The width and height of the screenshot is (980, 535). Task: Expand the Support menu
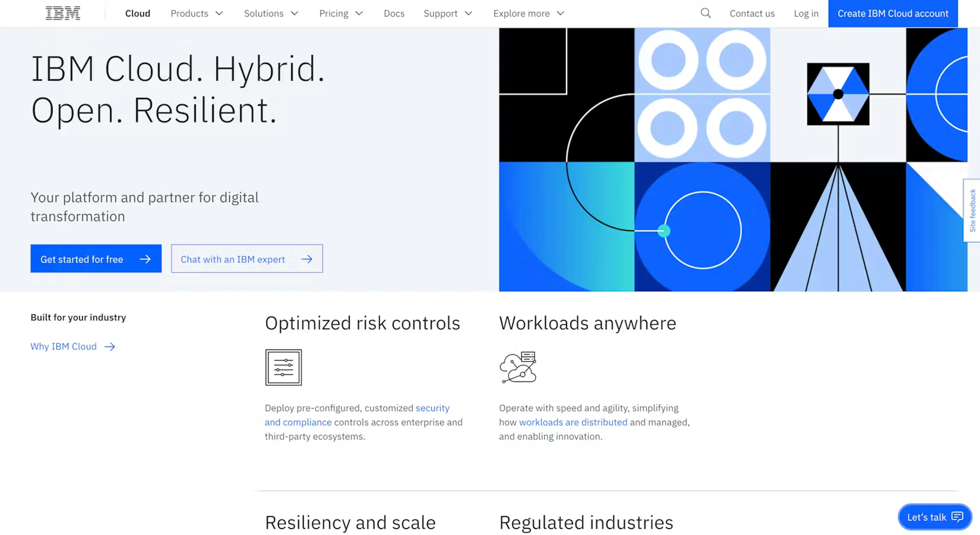448,14
